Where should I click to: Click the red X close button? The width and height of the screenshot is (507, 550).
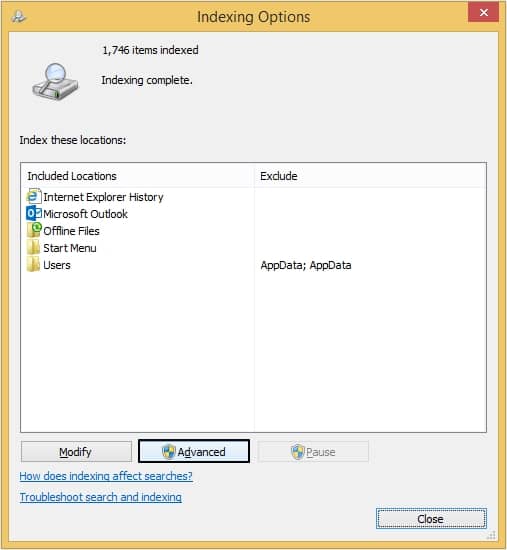pos(483,13)
